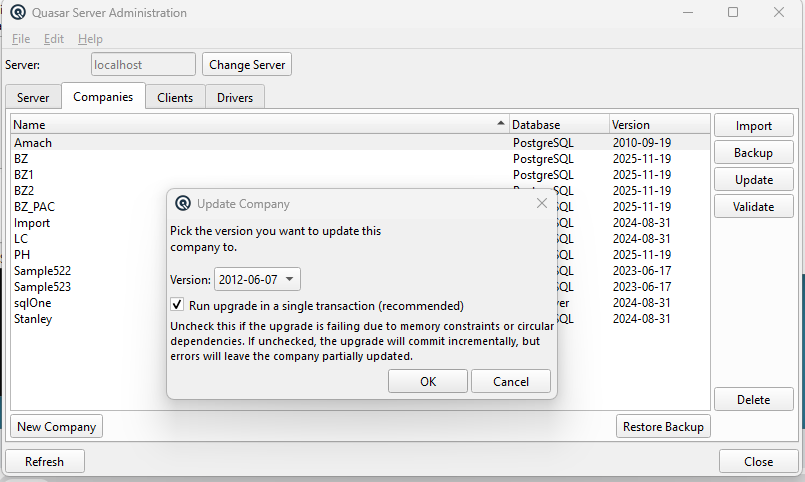Cancel the Update Company dialog
Image resolution: width=805 pixels, height=482 pixels.
point(511,381)
